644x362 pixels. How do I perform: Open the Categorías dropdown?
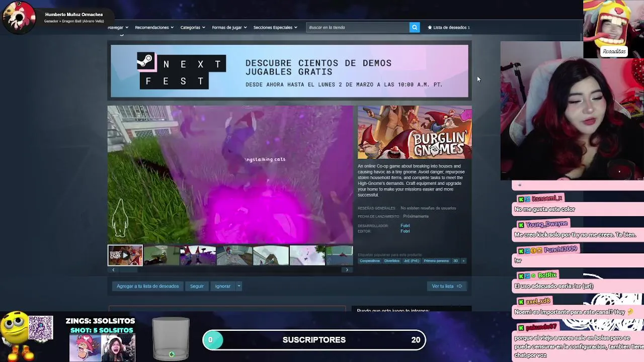click(193, 27)
